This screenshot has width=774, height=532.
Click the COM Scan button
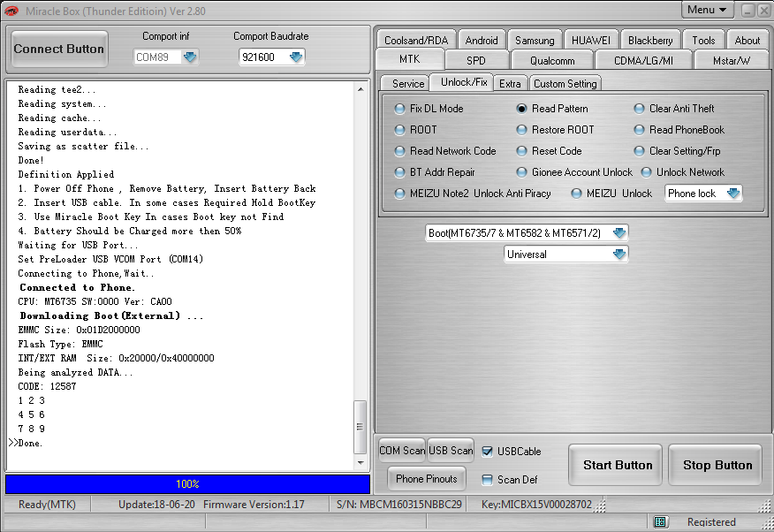tap(402, 450)
